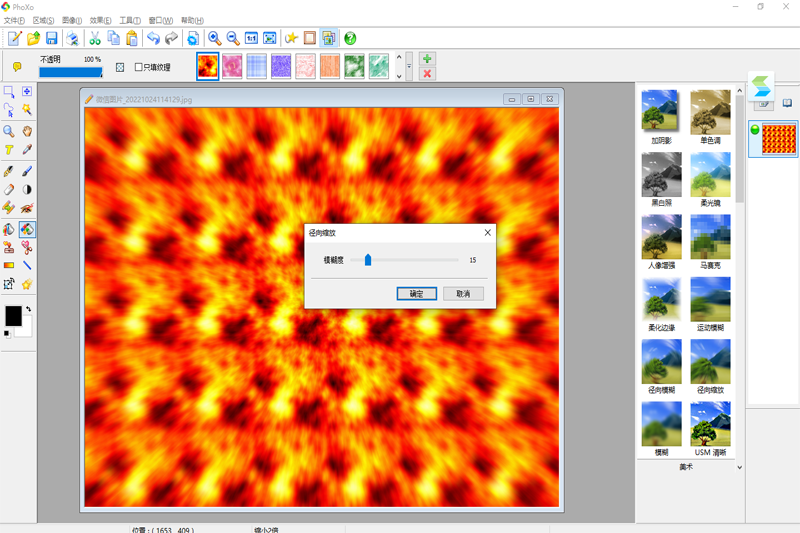Screen dimensions: 800x533
Task: Select the Eraser tool
Action: point(9,190)
